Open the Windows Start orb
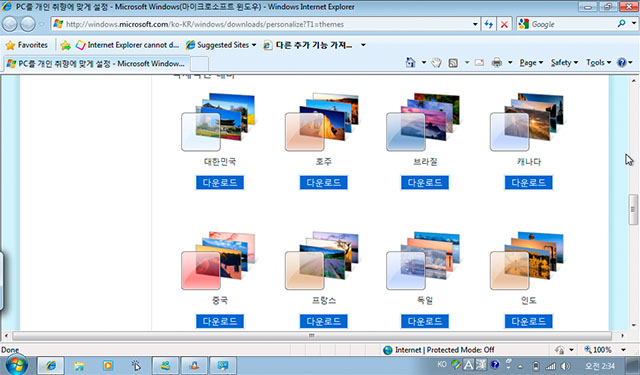The height and width of the screenshot is (375, 640). point(17,364)
